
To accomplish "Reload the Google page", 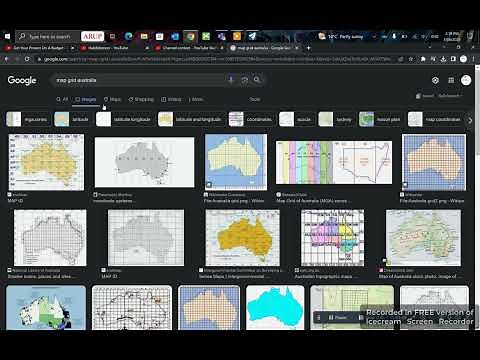I will [27, 59].
